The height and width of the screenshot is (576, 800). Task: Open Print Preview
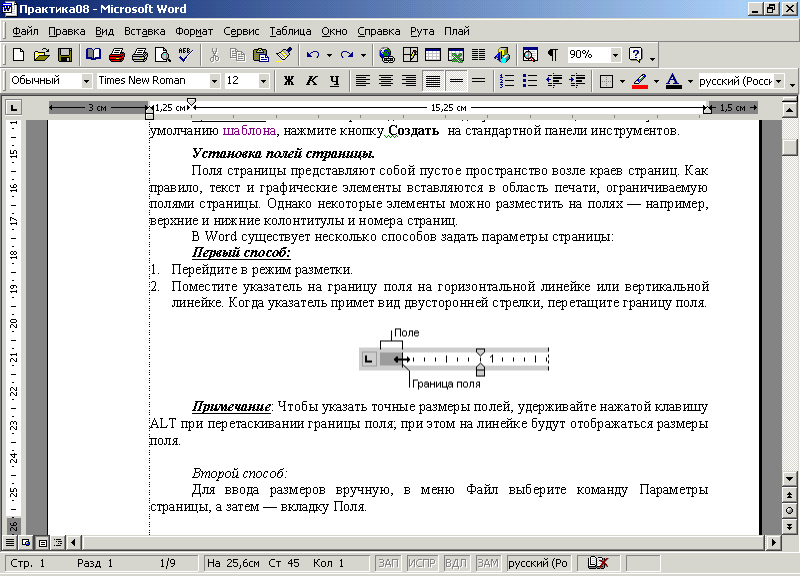tap(163, 55)
